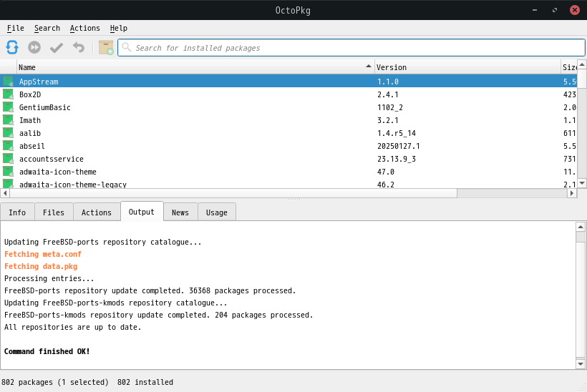Image resolution: width=587 pixels, height=392 pixels.
Task: Click the abseil package status icon
Action: [x=9, y=146]
